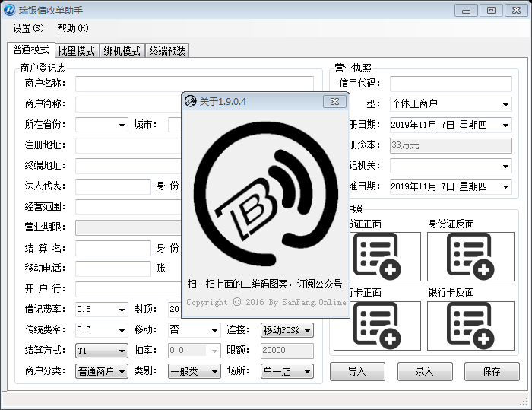
Task: Minimize the 瑞银信收单助手 window
Action: pyautogui.click(x=466, y=11)
